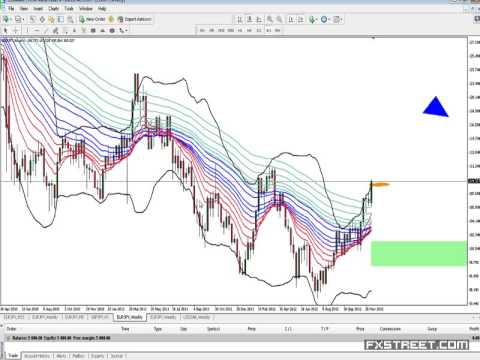Select the green rectangle on chart
Screen dimensions: 480x360
pos(419,253)
